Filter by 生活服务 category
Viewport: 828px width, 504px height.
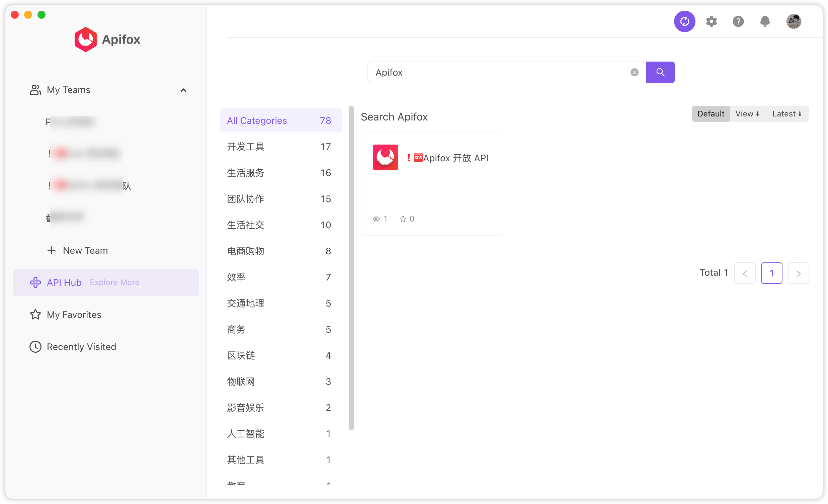coord(280,173)
